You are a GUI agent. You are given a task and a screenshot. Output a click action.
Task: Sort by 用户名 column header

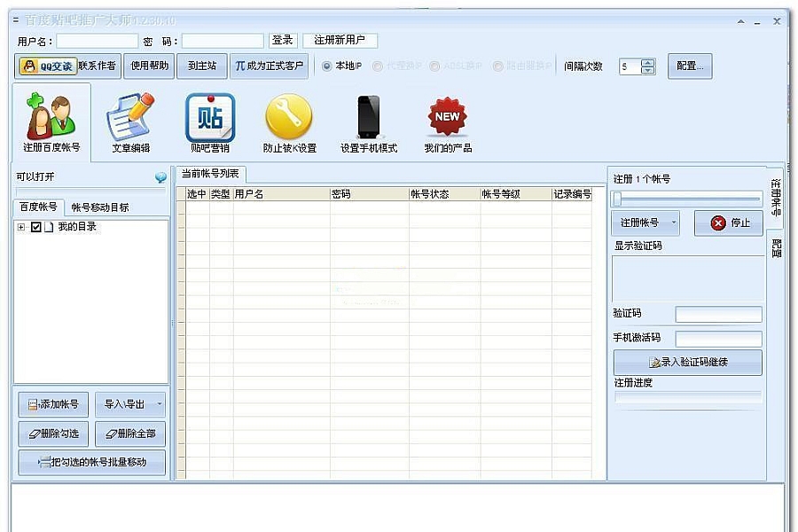pos(281,194)
